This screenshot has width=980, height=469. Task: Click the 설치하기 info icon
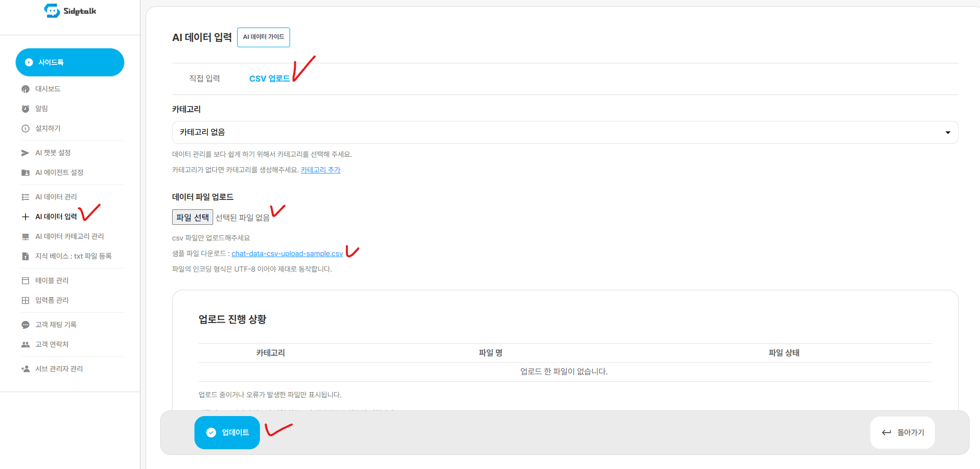(x=25, y=128)
